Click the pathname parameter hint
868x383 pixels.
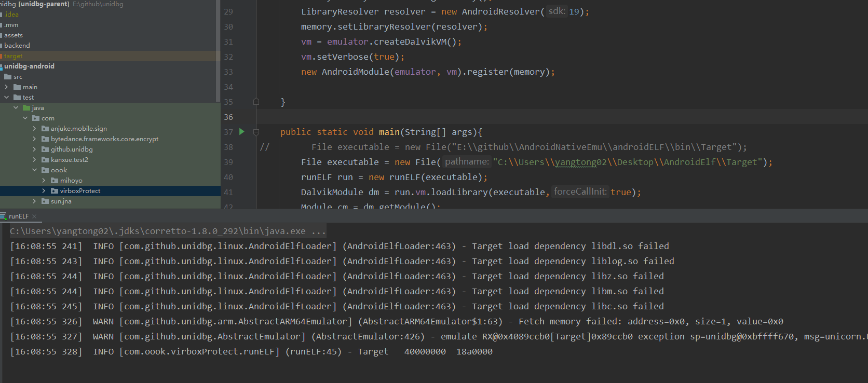(467, 162)
